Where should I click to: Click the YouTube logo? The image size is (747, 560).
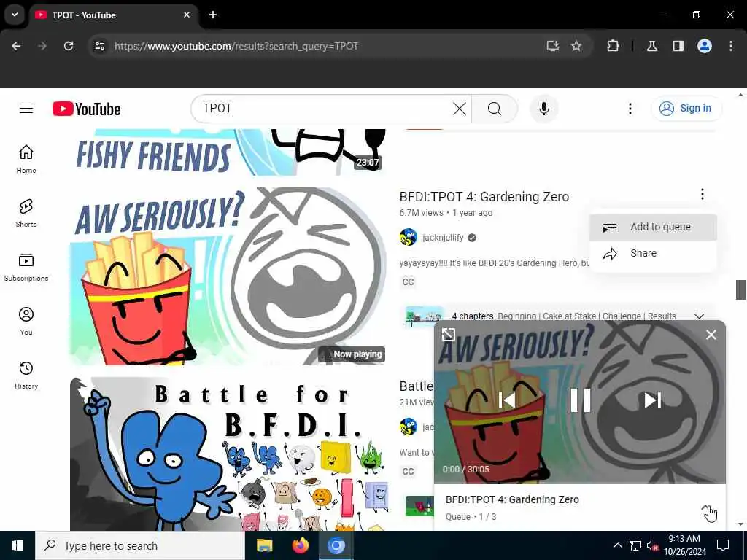click(86, 109)
